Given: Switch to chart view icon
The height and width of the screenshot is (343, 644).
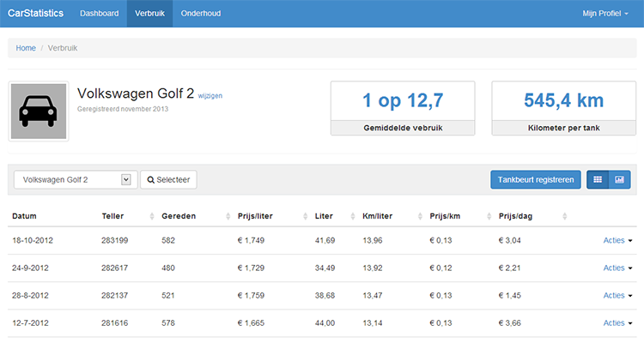Looking at the screenshot, I should 620,180.
